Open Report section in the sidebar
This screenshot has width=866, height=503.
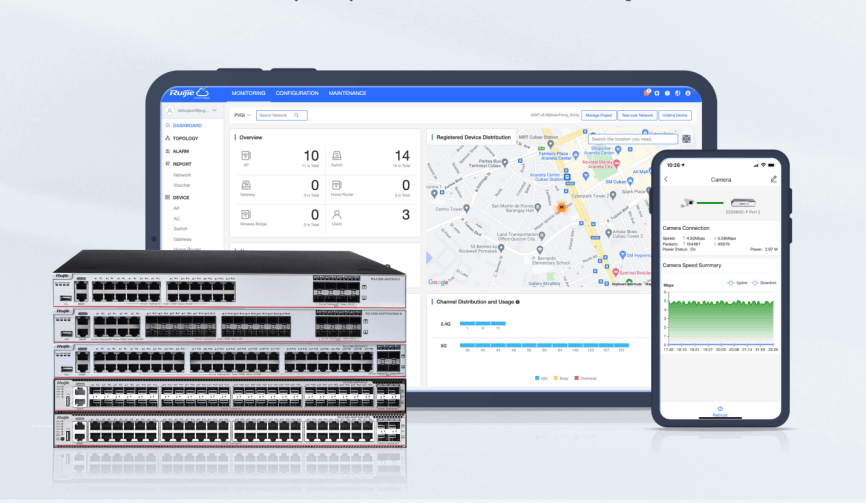coord(182,164)
